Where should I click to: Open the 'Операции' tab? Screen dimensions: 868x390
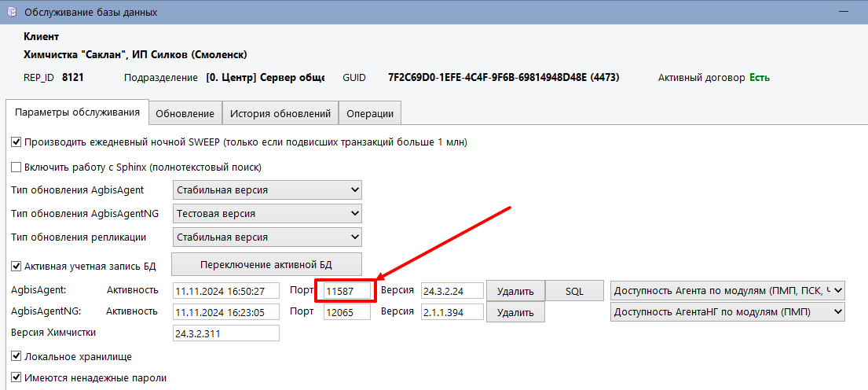point(370,113)
